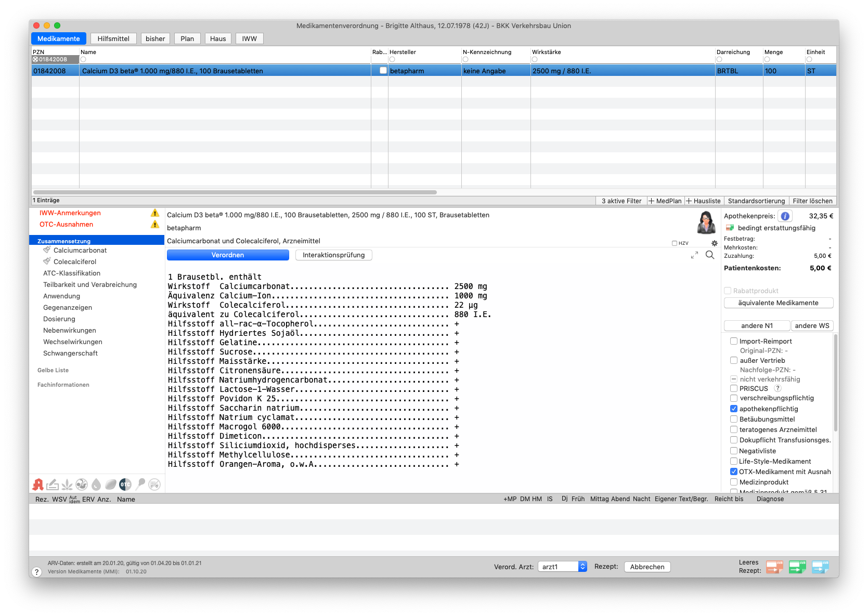Screen dimensions: 868x616
Task: Switch to the Plan tab
Action: (187, 38)
